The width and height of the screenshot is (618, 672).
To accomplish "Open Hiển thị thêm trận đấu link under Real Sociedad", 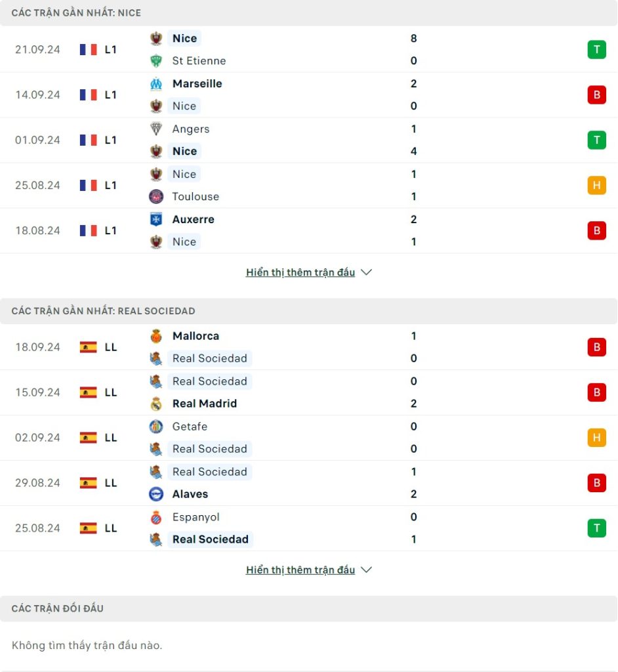I will pyautogui.click(x=300, y=570).
